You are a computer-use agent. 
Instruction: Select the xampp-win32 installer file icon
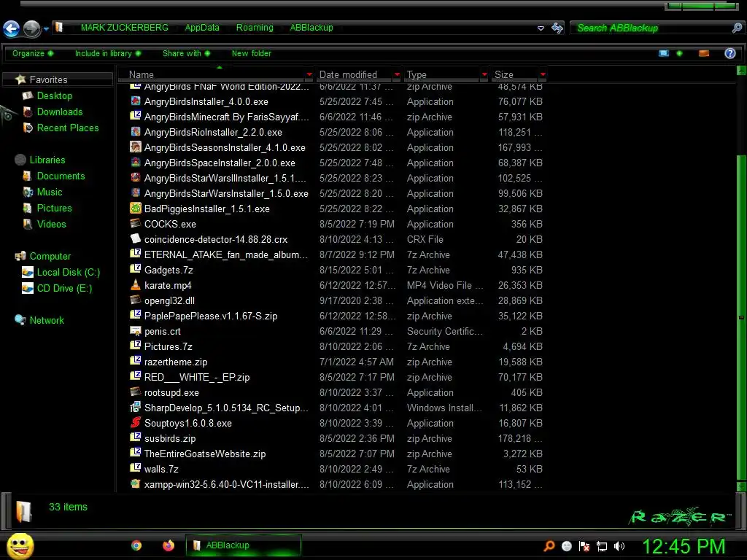coord(136,484)
